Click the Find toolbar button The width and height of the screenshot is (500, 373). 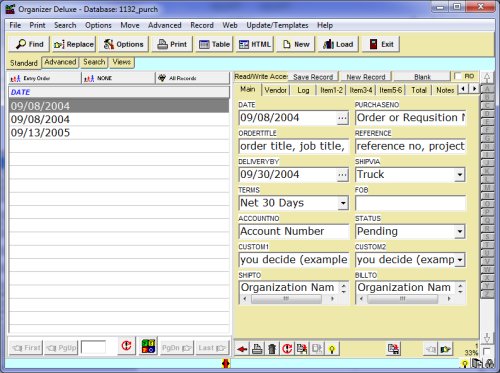30,44
